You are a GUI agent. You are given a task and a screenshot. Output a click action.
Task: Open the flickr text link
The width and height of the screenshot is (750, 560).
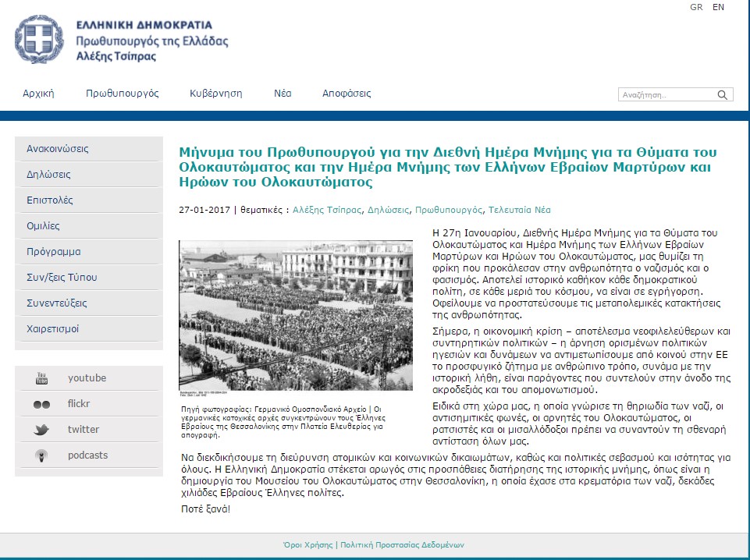[x=79, y=404]
